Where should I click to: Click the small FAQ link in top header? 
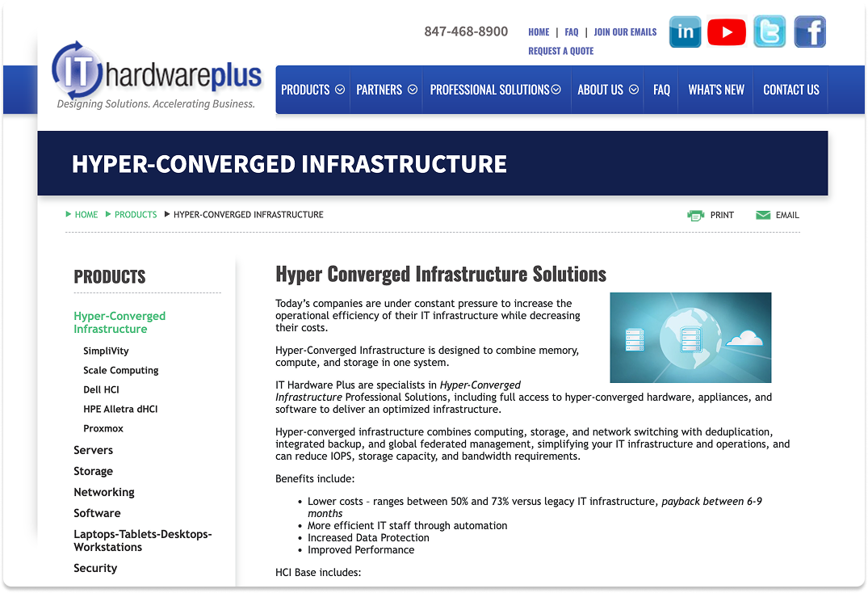pos(572,32)
